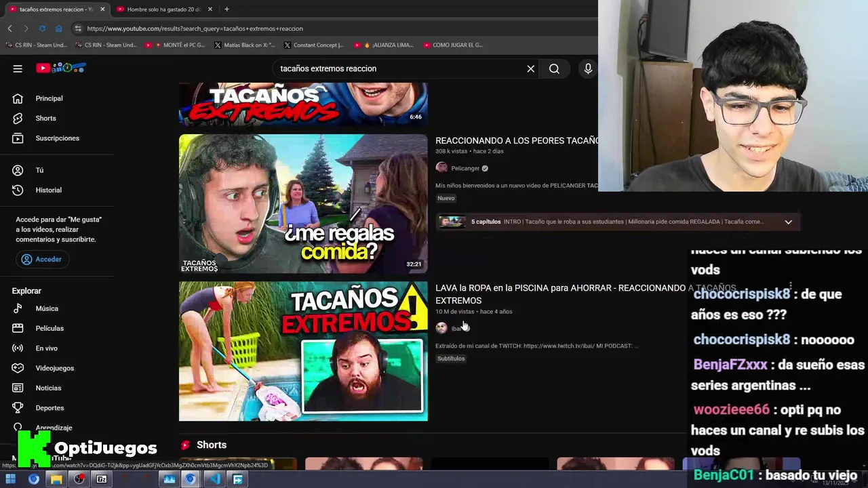This screenshot has height=488, width=868.
Task: Click the magnifier search button
Action: (x=554, y=68)
